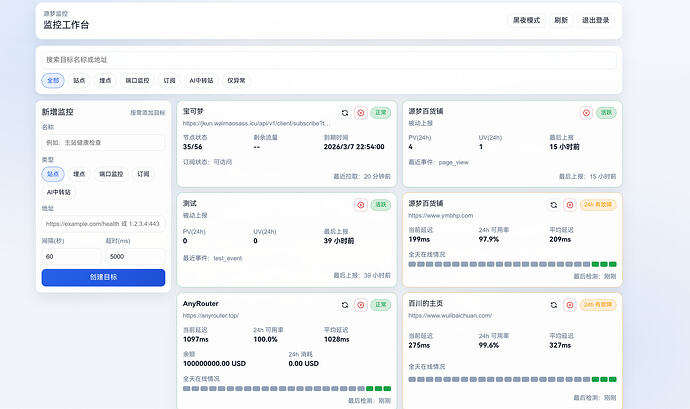Click the red circular icon on the AnyRouter card
Screen dimensions: 690x409
coord(361,305)
